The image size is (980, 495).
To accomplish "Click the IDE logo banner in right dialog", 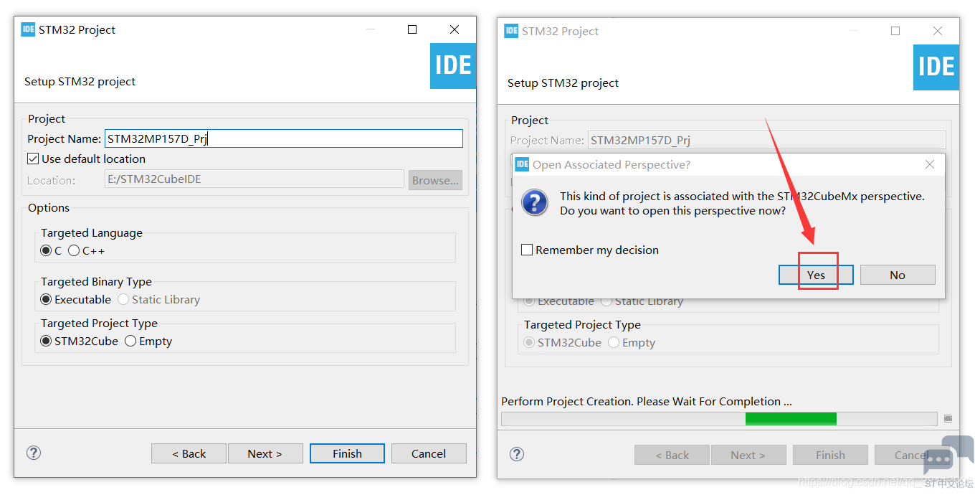I will pyautogui.click(x=936, y=67).
